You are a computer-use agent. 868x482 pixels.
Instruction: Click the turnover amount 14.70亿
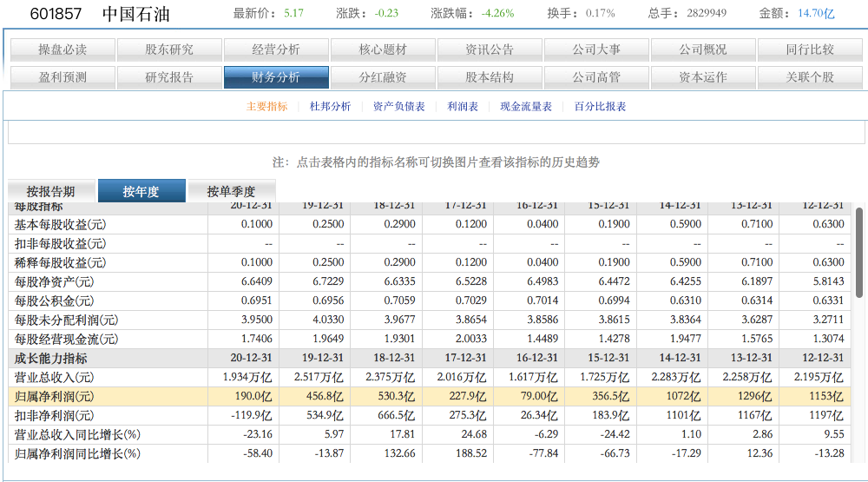[816, 13]
